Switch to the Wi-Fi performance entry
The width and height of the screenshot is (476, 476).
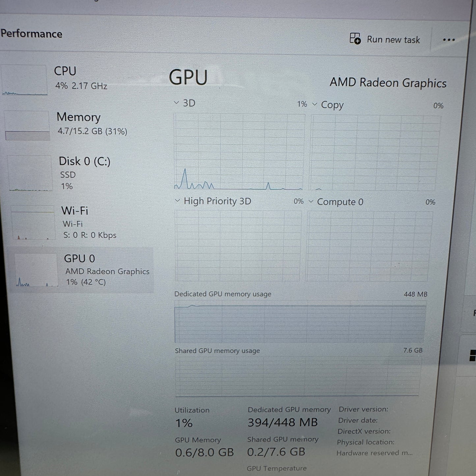click(x=81, y=222)
